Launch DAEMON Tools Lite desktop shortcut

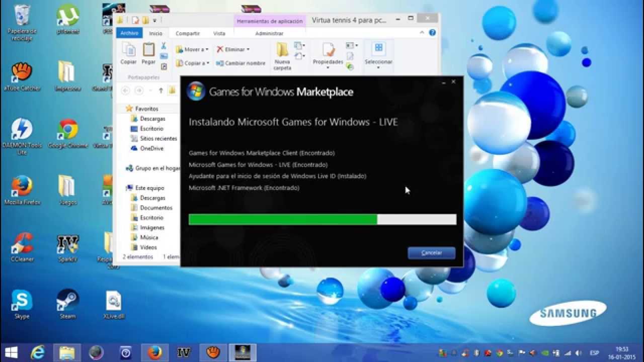(22, 137)
